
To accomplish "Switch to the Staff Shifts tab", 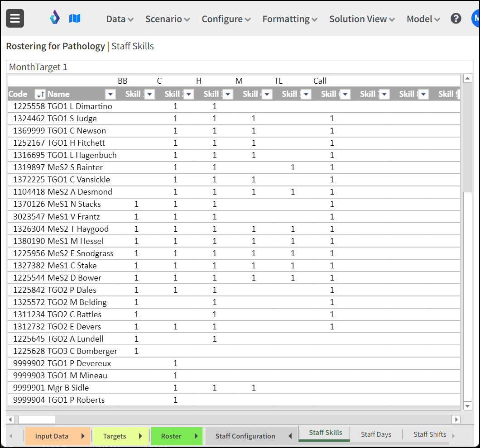I will tap(430, 434).
